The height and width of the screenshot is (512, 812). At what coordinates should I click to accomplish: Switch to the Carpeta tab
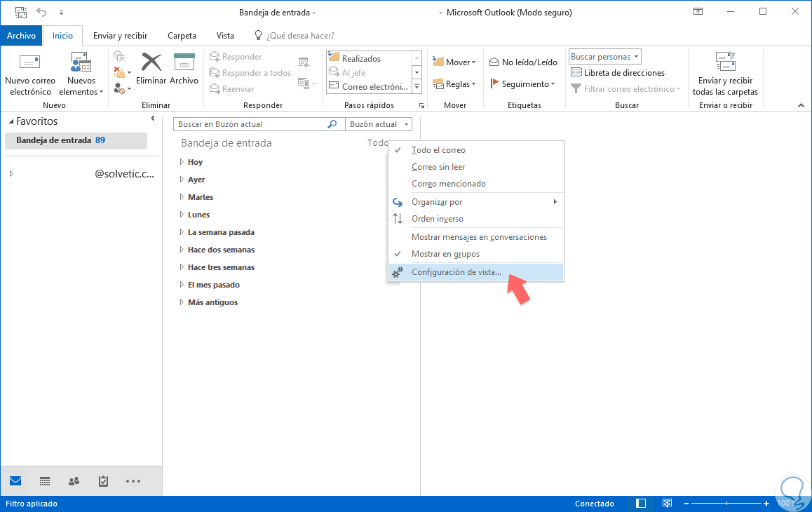coord(182,36)
